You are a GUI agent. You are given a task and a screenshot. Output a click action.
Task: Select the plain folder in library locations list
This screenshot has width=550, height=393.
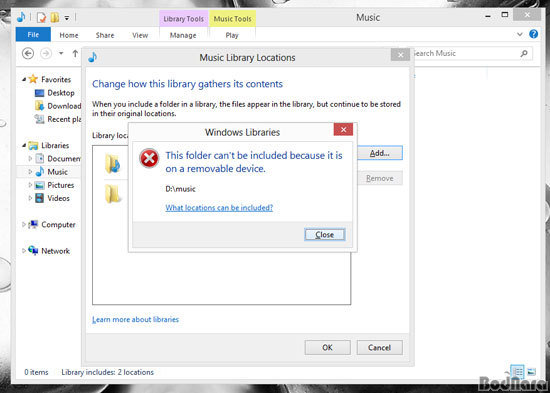[113, 193]
